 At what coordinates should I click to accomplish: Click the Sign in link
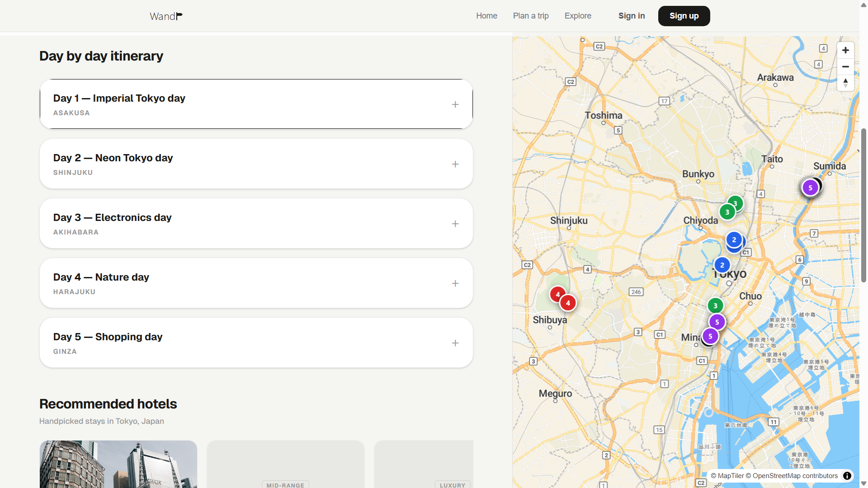(x=632, y=16)
